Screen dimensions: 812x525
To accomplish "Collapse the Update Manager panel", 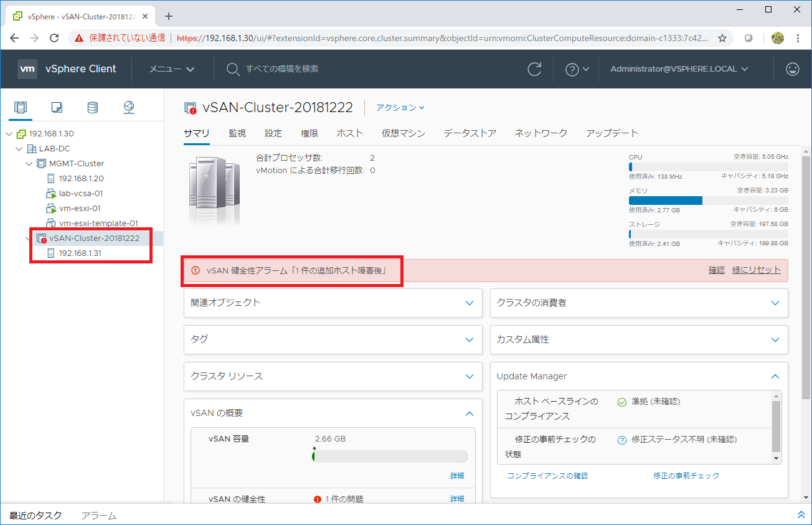I will [x=775, y=376].
